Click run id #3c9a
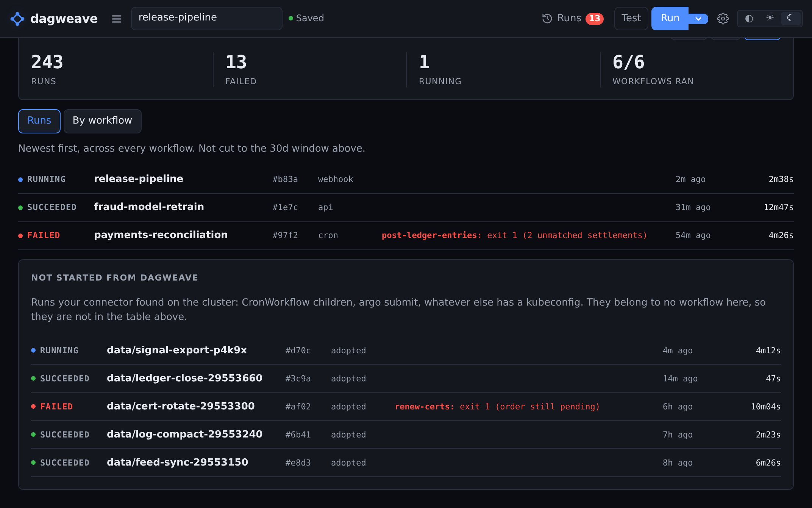 [x=298, y=379]
